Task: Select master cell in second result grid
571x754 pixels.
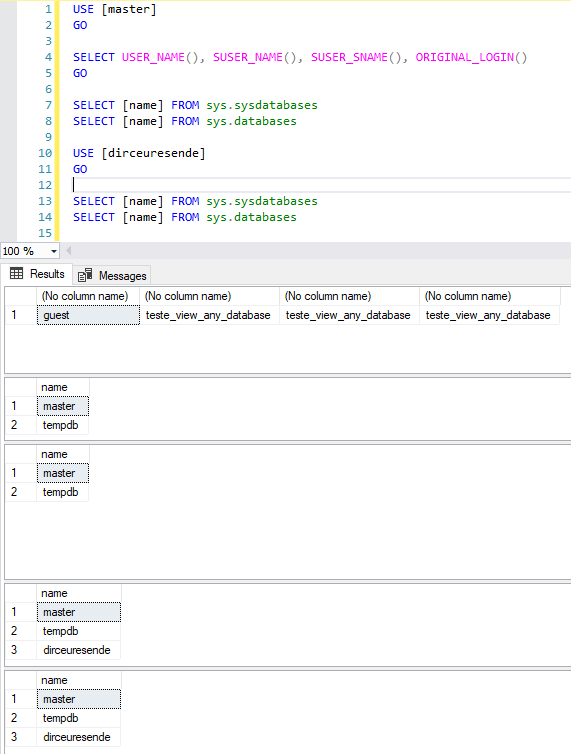Action: (63, 406)
